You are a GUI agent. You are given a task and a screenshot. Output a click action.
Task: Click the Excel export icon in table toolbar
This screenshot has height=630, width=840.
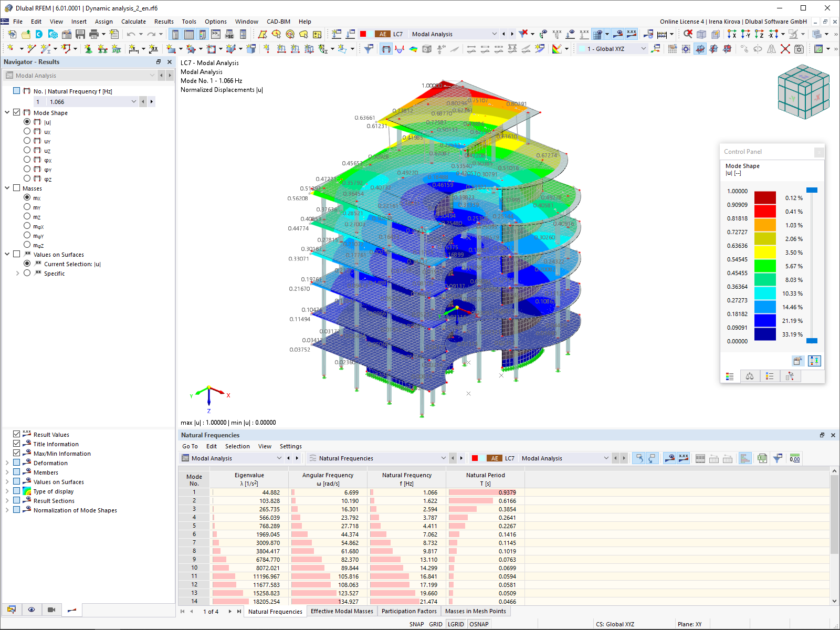(x=762, y=458)
